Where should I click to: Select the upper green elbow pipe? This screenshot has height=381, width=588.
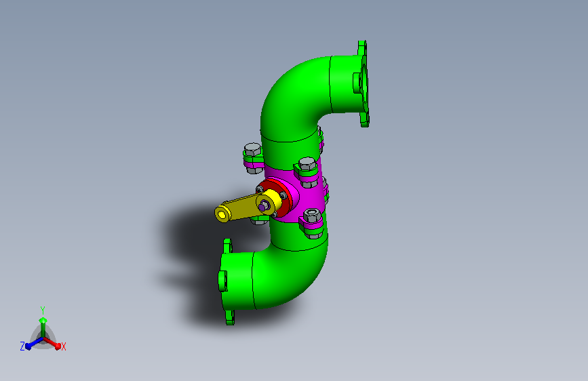click(296, 98)
